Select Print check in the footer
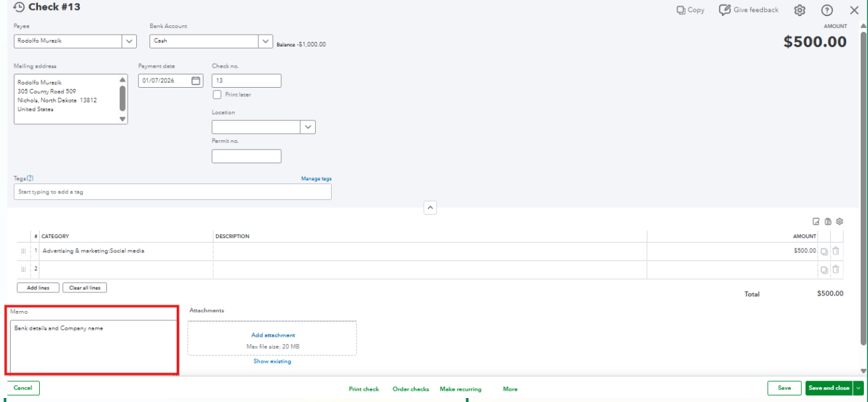 (364, 389)
